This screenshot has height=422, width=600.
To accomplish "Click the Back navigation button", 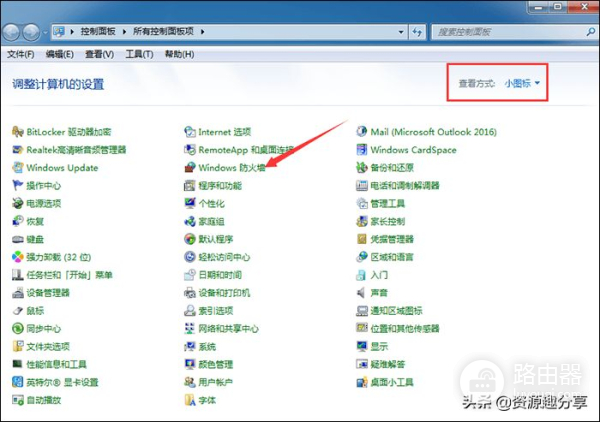I will click(11, 33).
